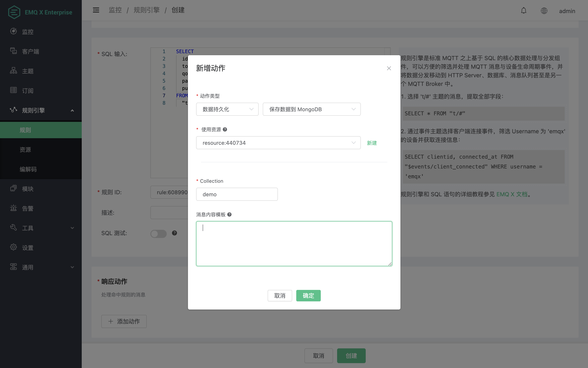Screen dimensions: 588x368
Task: Close the 新增动作 dialog with X
Action: [389, 68]
